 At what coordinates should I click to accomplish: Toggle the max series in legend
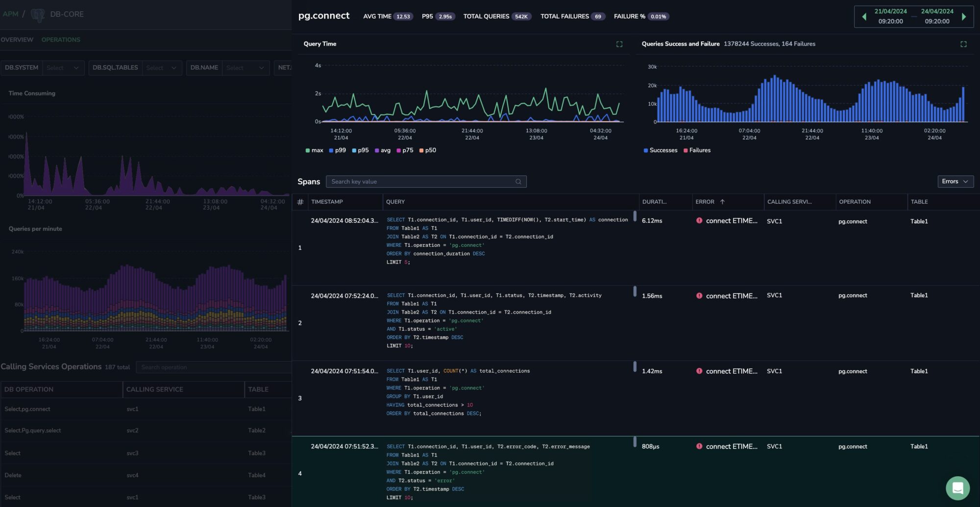pyautogui.click(x=314, y=150)
